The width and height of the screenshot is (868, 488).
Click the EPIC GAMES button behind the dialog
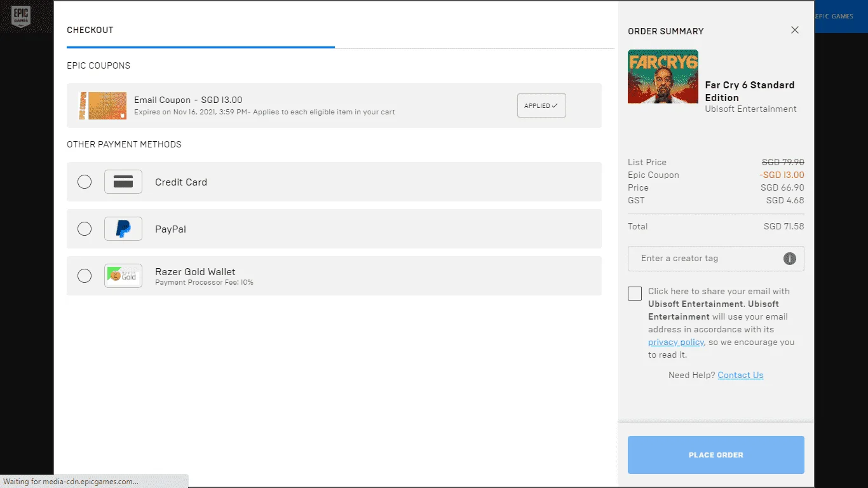[x=842, y=17]
